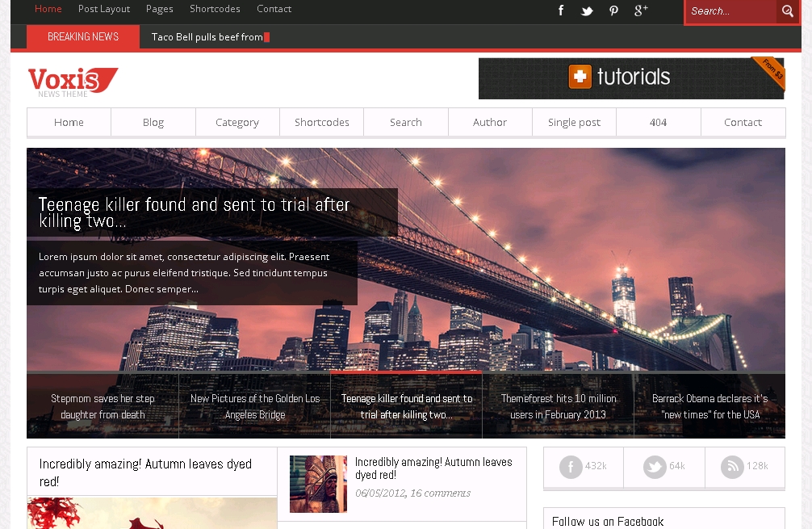The image size is (812, 529).
Task: Open the Twitter icon in top bar
Action: coord(587,10)
